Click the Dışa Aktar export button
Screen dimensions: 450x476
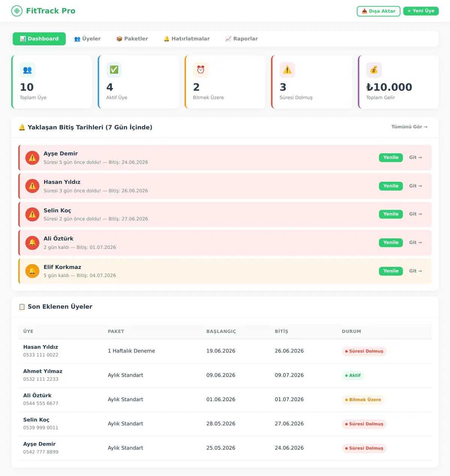pyautogui.click(x=378, y=11)
